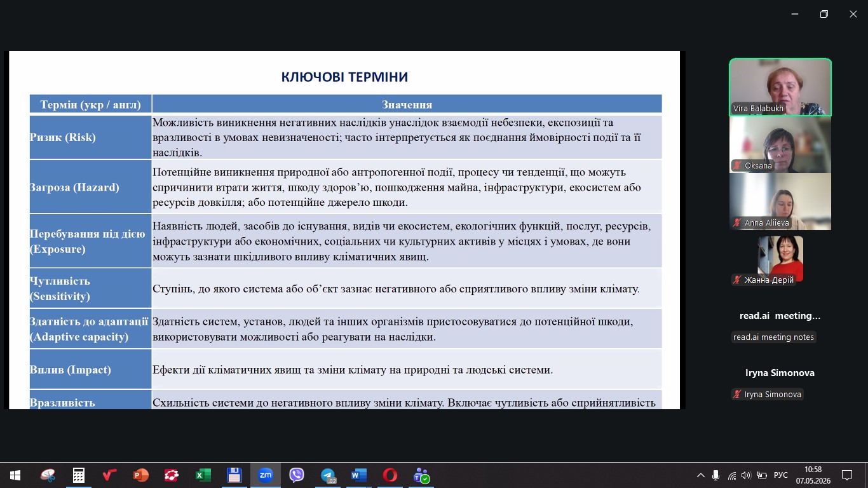Open Wi-Fi network settings in tray
The height and width of the screenshot is (488, 868).
[731, 475]
